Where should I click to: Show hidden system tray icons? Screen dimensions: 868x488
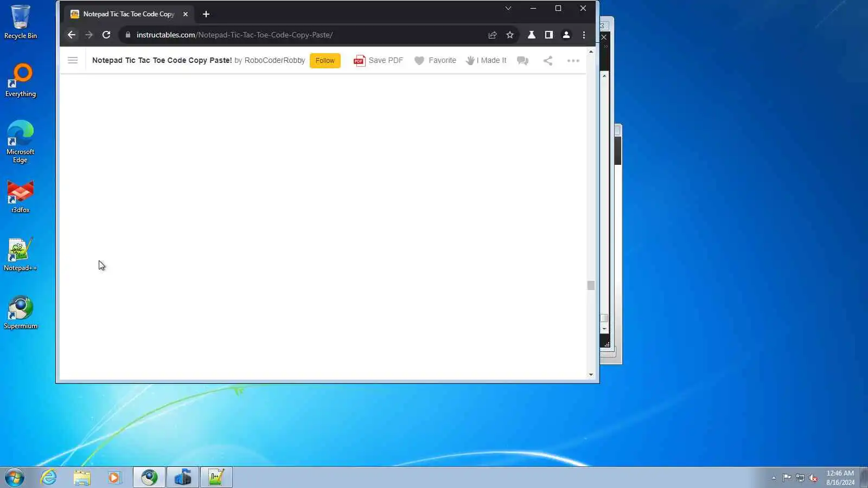point(774,478)
